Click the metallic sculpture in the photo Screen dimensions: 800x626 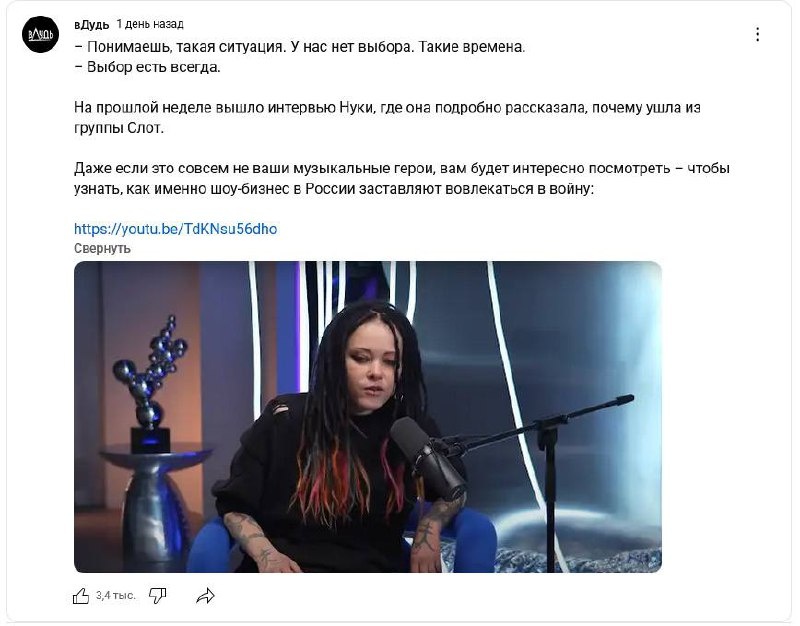pyautogui.click(x=150, y=380)
